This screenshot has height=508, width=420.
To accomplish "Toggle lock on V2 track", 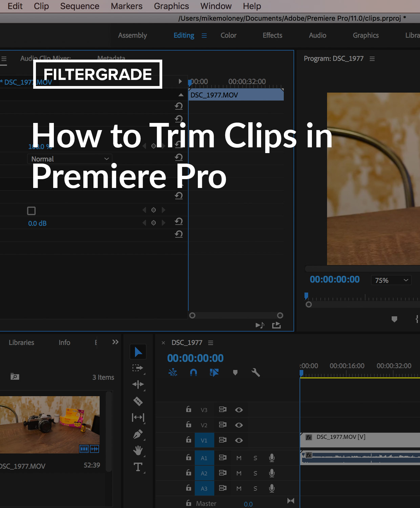I will [x=189, y=425].
